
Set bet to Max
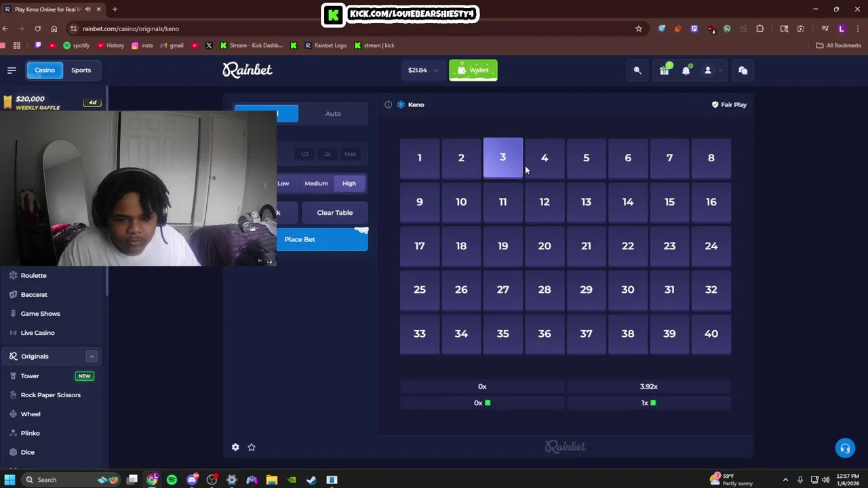pos(350,154)
